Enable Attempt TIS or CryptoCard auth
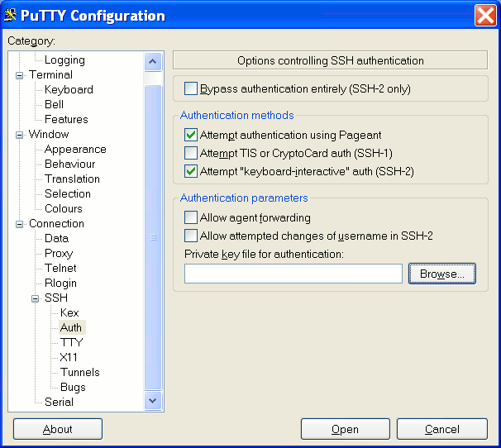 191,153
